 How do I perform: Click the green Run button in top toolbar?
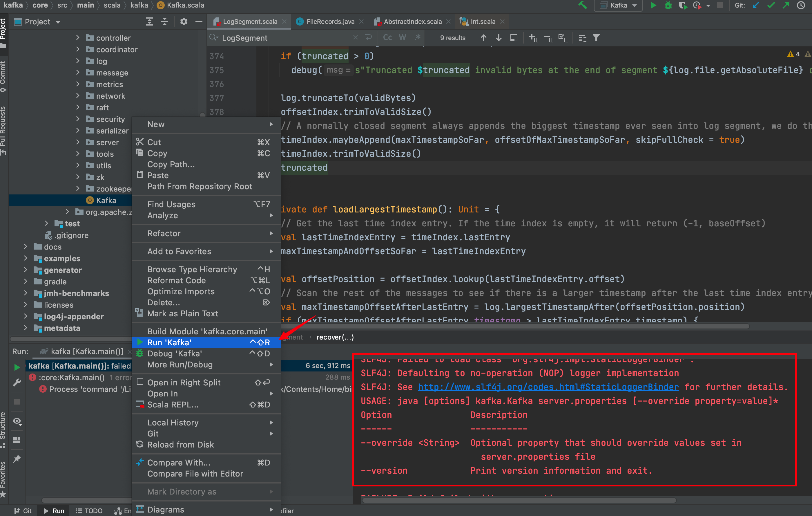653,6
